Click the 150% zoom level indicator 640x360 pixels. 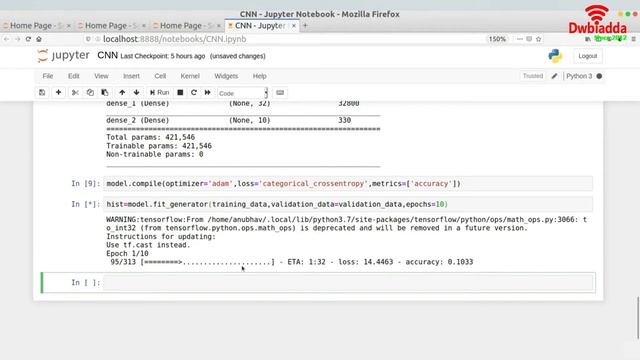pyautogui.click(x=497, y=39)
